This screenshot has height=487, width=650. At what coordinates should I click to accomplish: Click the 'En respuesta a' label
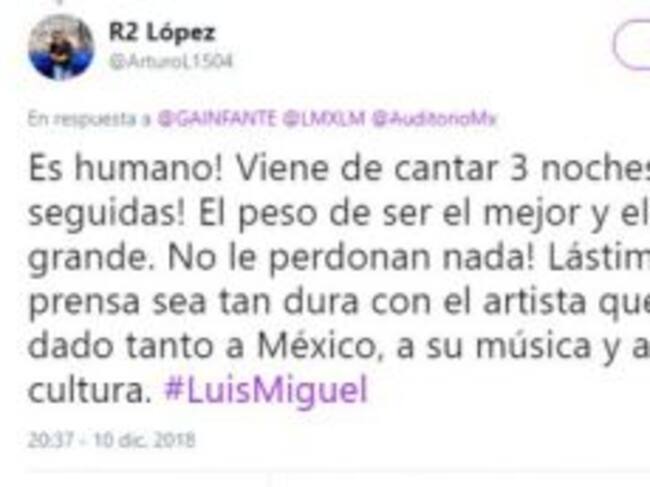coord(90,119)
